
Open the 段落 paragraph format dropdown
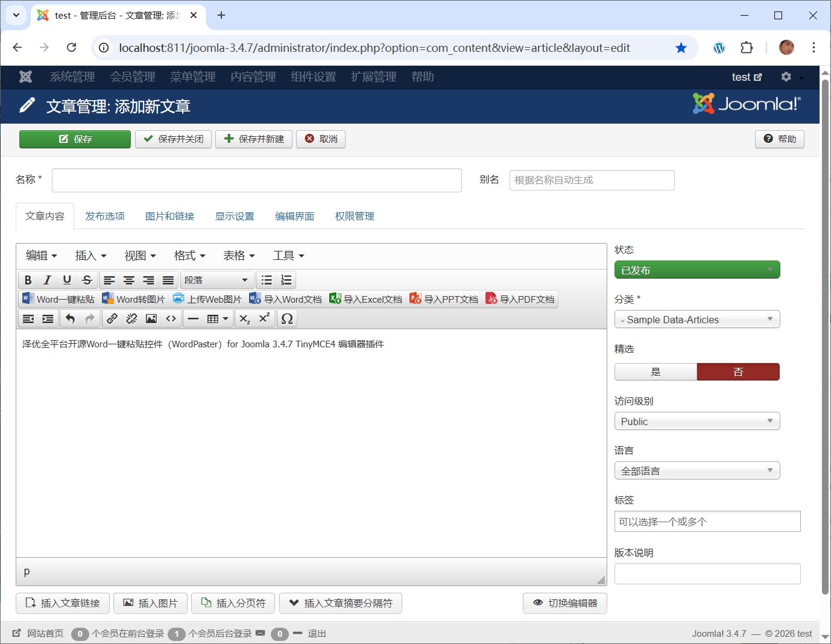pyautogui.click(x=216, y=280)
